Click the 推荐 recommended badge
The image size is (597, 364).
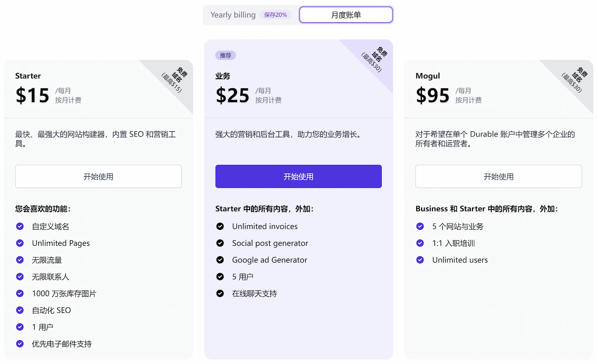225,55
